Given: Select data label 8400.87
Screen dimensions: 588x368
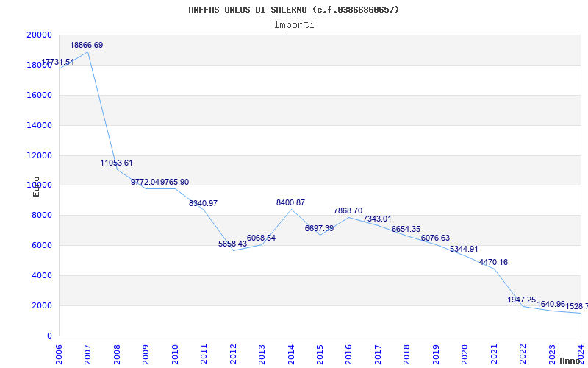Looking at the screenshot, I should tap(290, 203).
